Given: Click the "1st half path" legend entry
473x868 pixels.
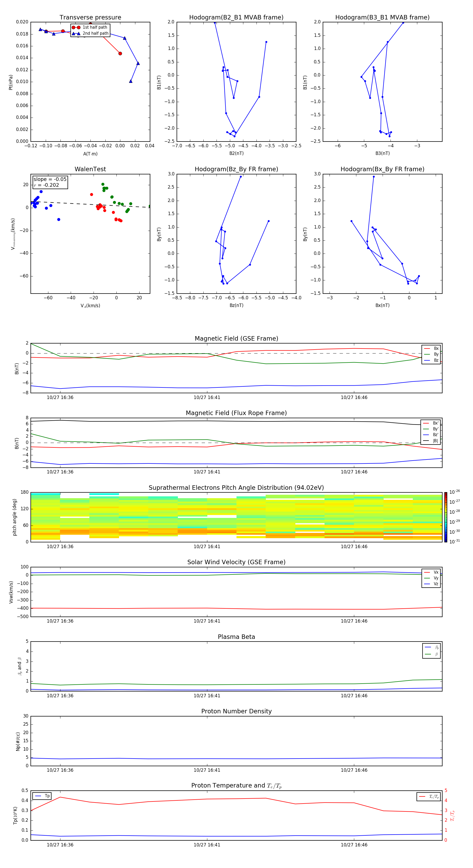Looking at the screenshot, I should pos(90,27).
